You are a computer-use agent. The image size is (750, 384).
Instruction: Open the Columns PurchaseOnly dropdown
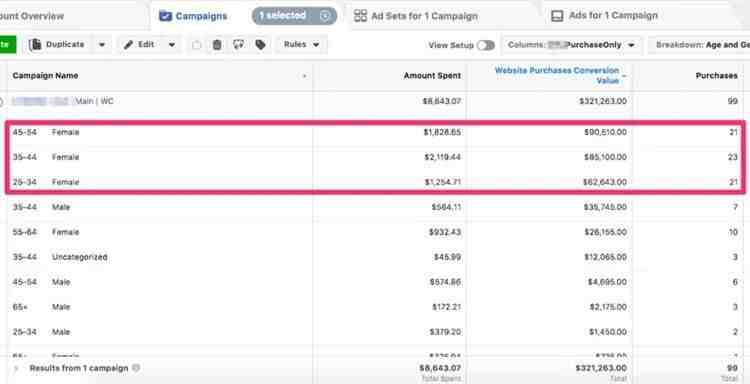pyautogui.click(x=571, y=45)
